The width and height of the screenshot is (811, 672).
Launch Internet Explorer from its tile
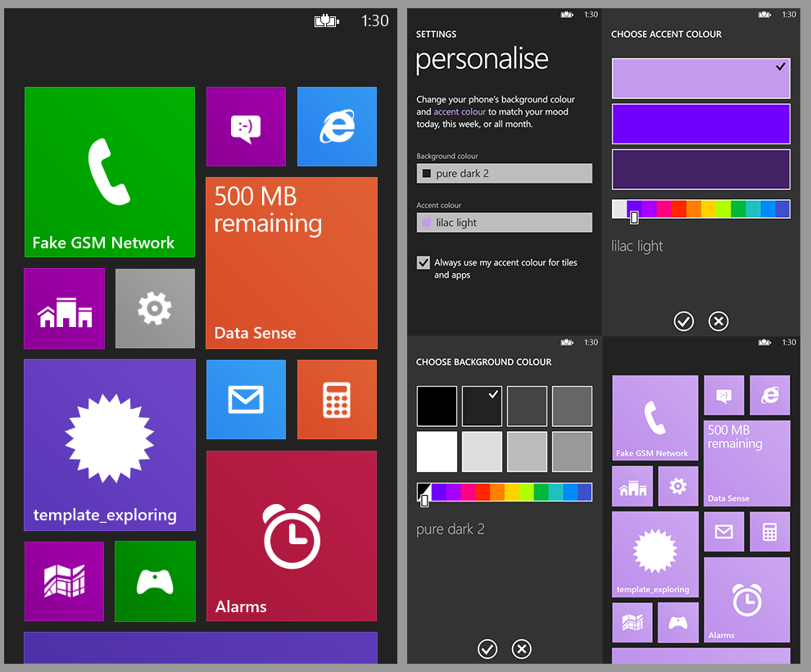(337, 126)
